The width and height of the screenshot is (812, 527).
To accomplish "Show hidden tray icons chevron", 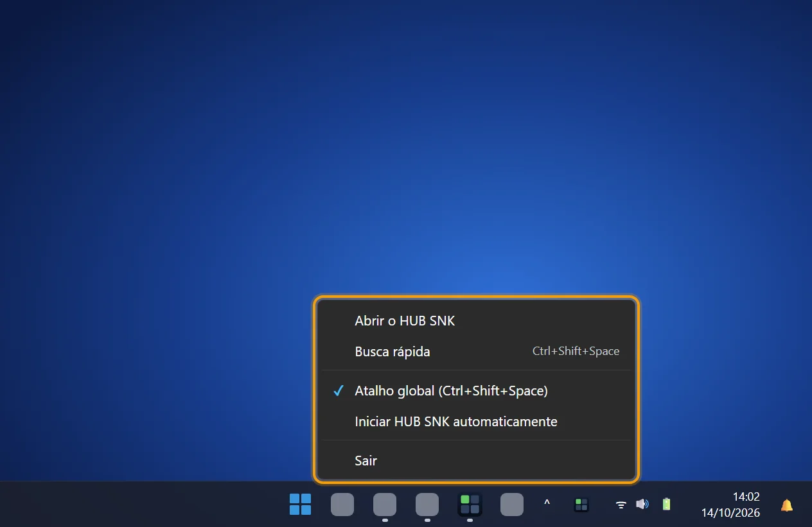I will tap(547, 504).
